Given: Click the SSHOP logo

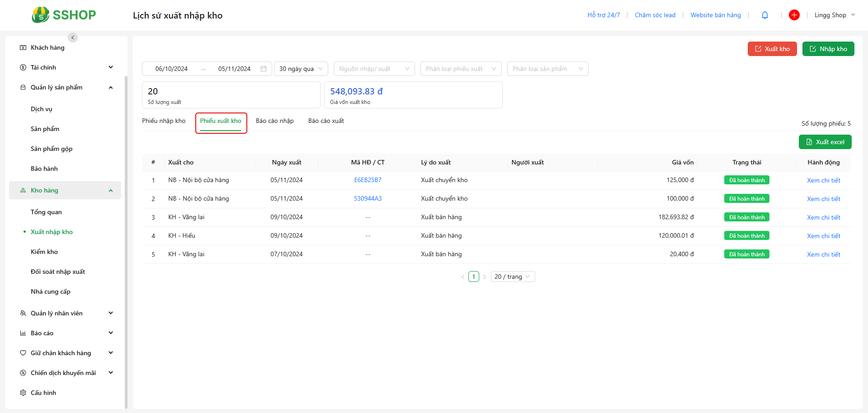Looking at the screenshot, I should (64, 15).
